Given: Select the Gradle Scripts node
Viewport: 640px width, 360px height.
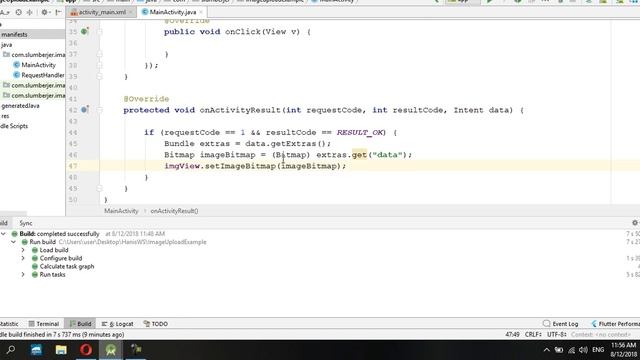Looking at the screenshot, I should pos(14,126).
